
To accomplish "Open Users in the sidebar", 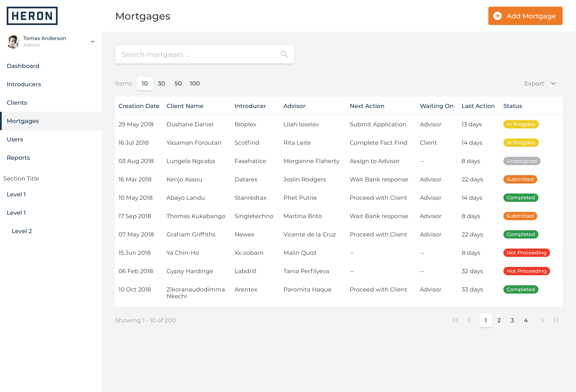I will click(x=15, y=139).
